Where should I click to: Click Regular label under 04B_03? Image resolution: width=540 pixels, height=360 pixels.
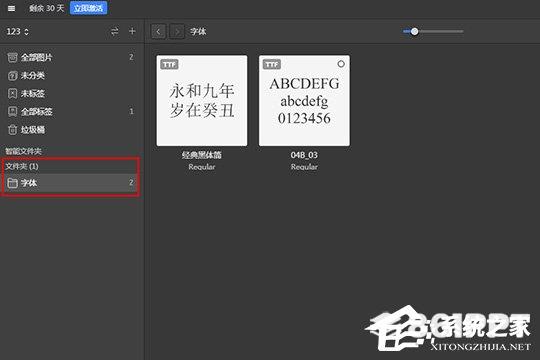pos(304,167)
